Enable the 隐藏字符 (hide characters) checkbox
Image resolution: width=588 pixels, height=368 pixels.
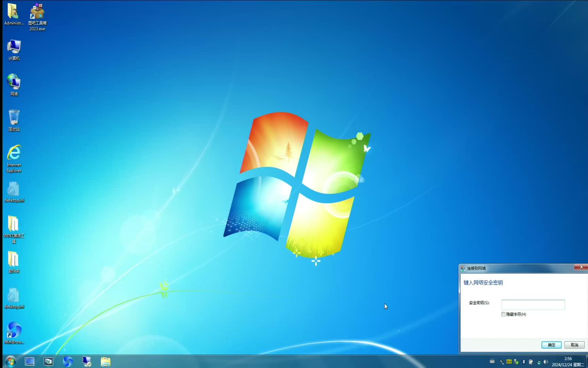coord(503,314)
